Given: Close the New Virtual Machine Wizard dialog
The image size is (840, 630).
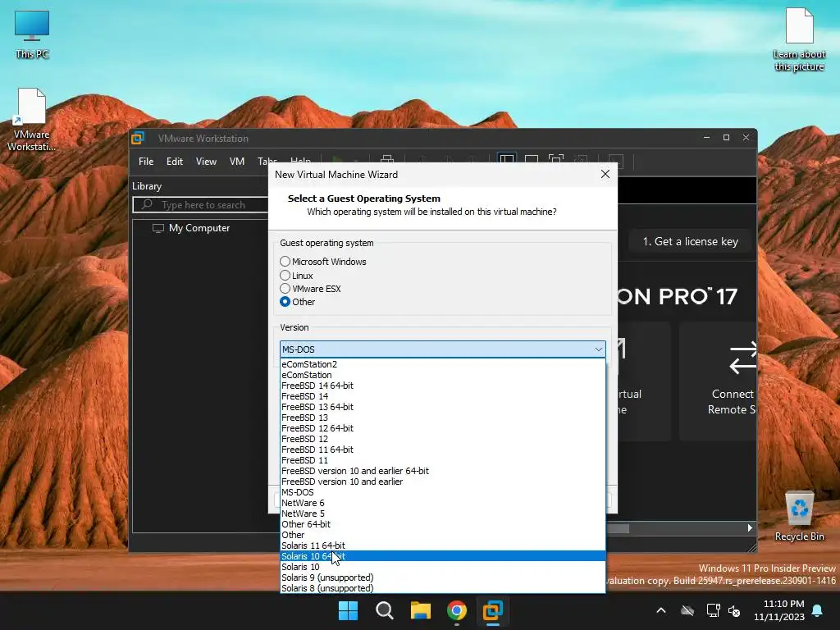Looking at the screenshot, I should click(605, 174).
